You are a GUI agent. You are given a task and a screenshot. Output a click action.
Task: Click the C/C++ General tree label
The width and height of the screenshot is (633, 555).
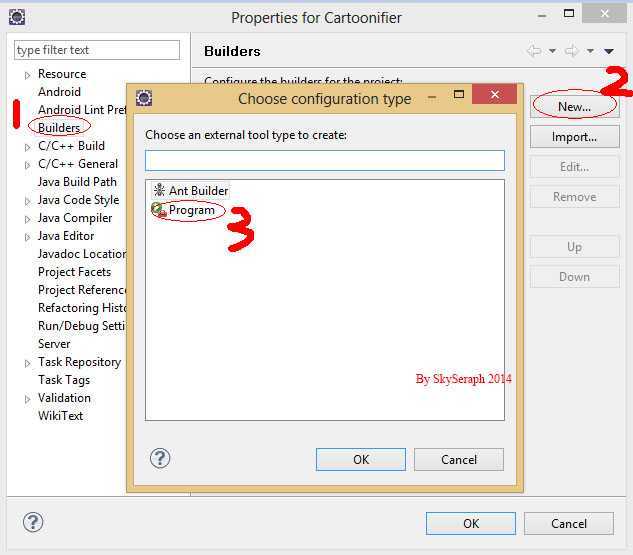78,164
